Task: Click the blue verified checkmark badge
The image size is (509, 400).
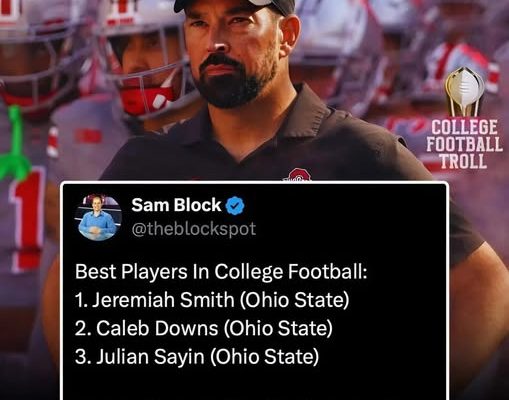Action: pyautogui.click(x=235, y=206)
